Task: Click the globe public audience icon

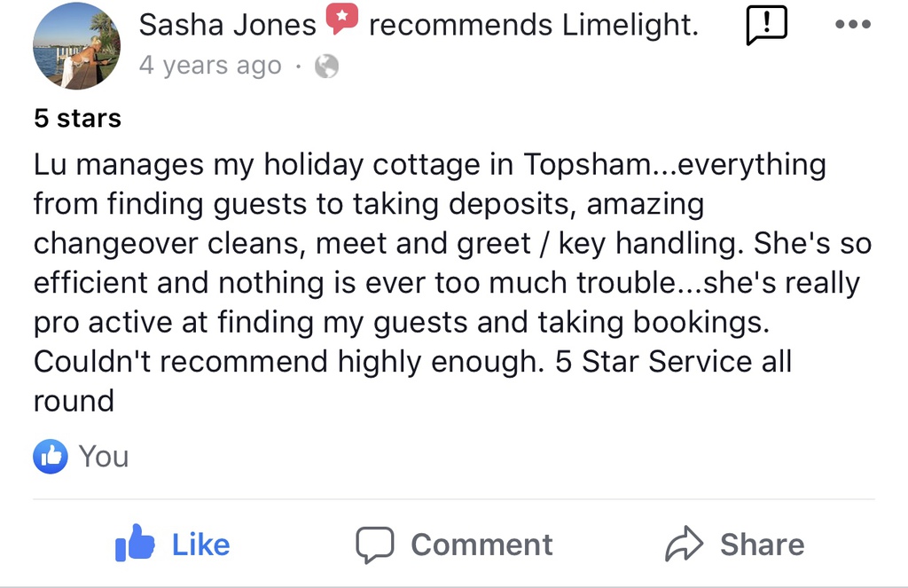Action: (x=327, y=67)
